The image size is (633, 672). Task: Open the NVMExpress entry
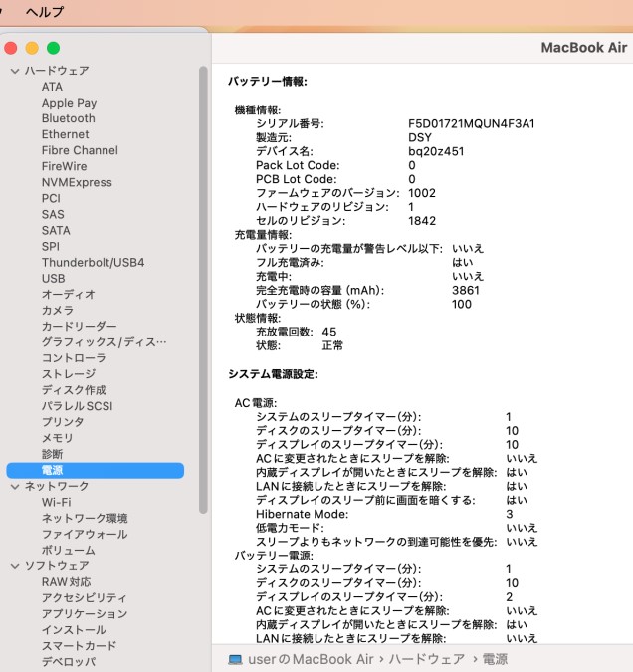coord(77,182)
